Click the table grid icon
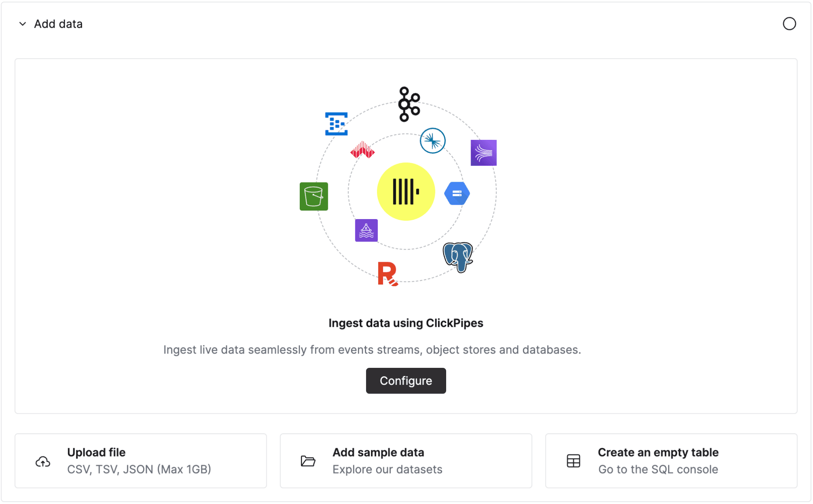The height and width of the screenshot is (504, 813). [573, 461]
